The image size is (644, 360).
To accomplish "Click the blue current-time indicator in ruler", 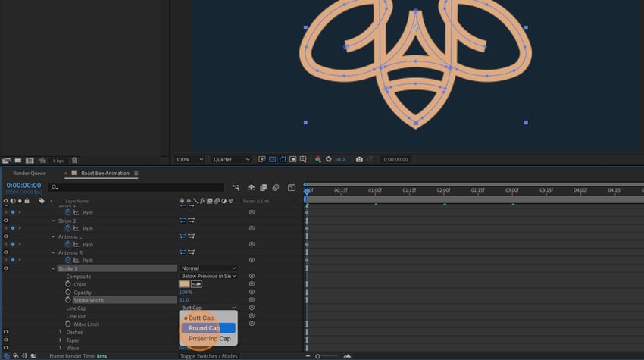I will point(306,191).
